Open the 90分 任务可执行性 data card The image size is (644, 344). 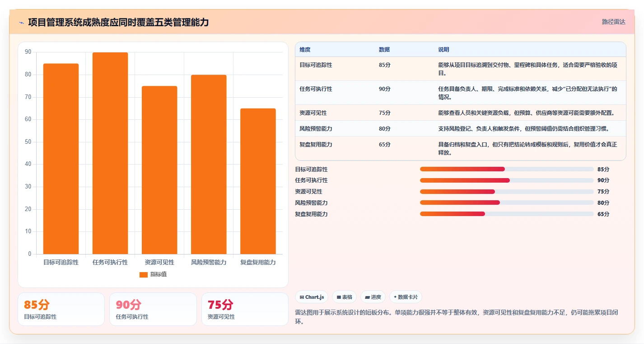pos(153,309)
